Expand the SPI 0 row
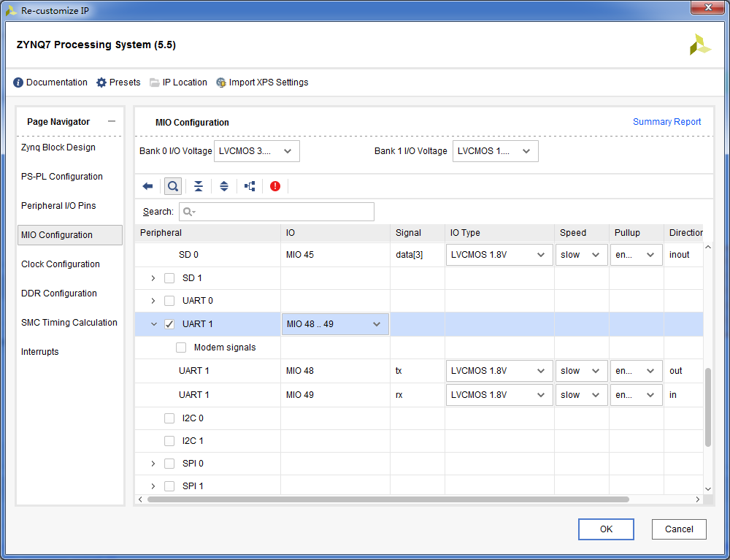730x560 pixels. (153, 464)
